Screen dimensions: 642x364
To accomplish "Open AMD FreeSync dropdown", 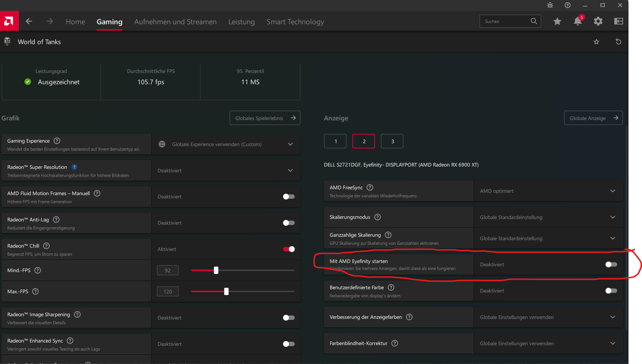I will (x=548, y=191).
